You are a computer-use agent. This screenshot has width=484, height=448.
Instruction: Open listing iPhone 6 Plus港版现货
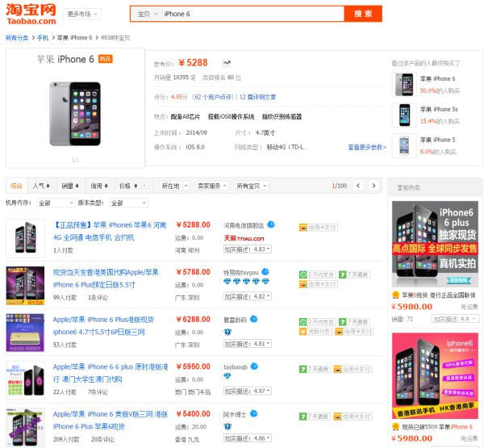pos(103,325)
